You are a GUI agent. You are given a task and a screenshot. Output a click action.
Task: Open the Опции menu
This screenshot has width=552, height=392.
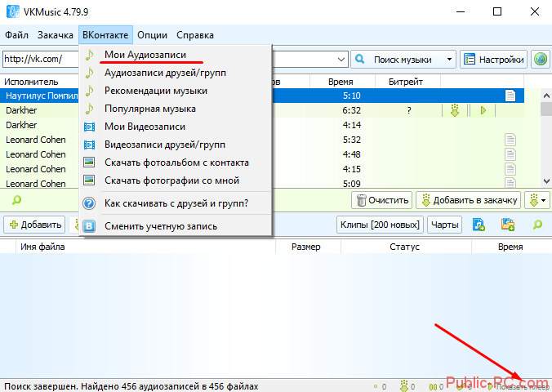tap(152, 35)
